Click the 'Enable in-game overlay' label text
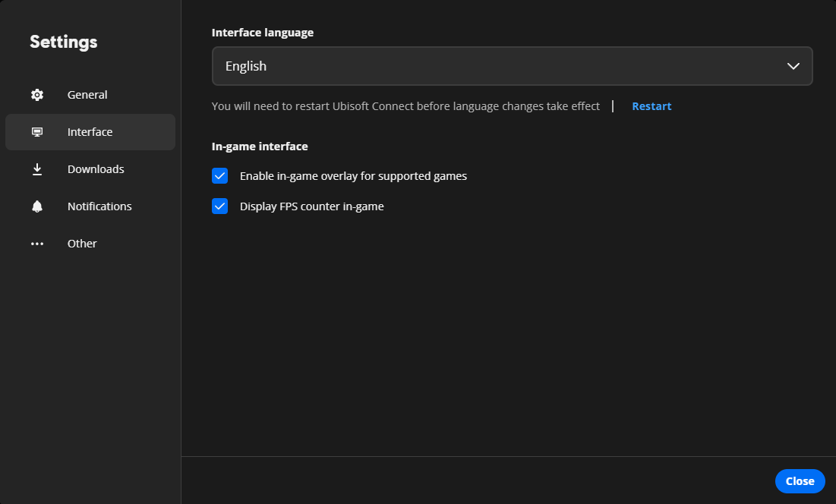This screenshot has width=836, height=504. pyautogui.click(x=353, y=175)
